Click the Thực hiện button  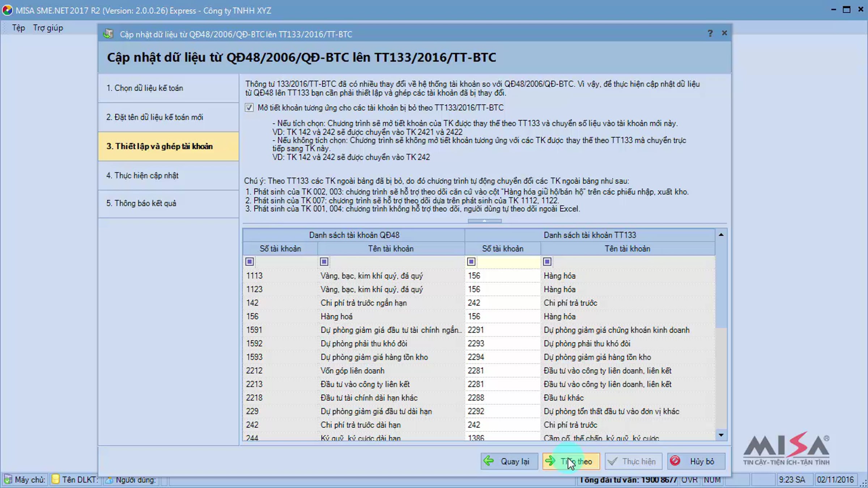[633, 461]
